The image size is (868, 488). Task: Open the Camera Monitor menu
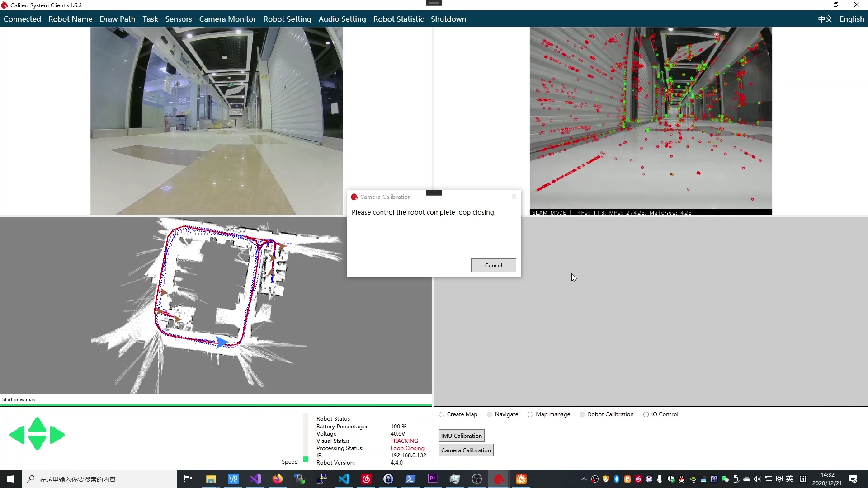[x=227, y=19]
